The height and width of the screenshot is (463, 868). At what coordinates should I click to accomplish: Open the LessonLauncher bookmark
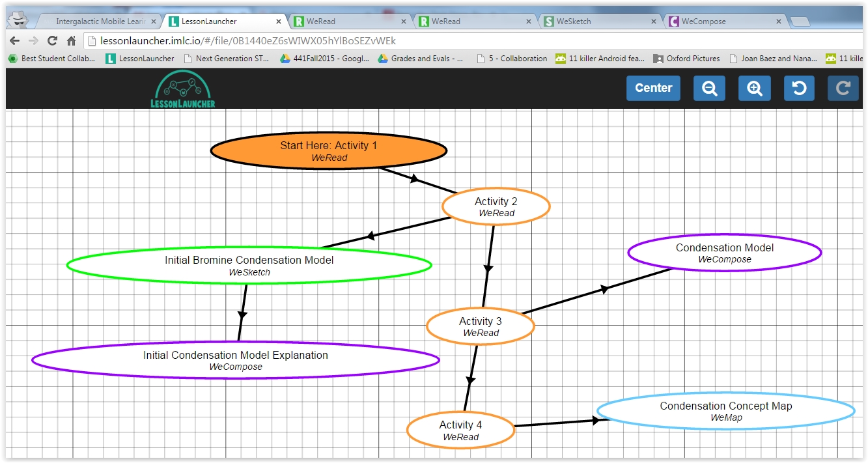click(x=141, y=59)
